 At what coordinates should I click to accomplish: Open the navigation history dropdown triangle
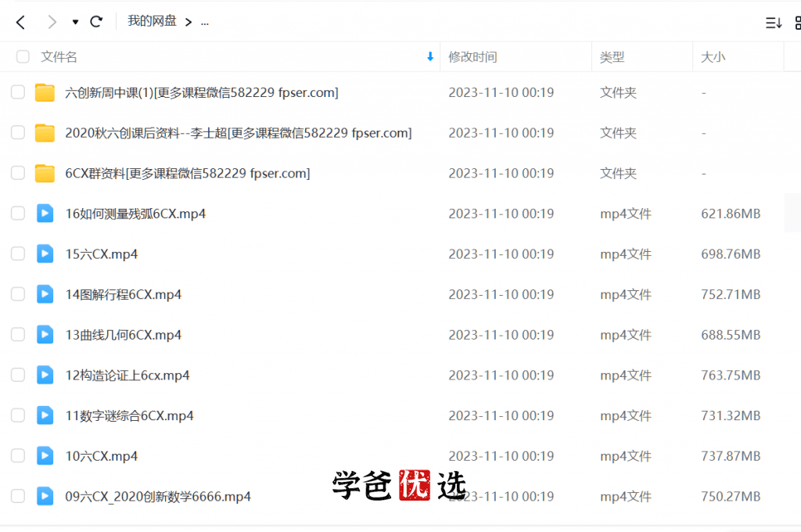point(75,22)
